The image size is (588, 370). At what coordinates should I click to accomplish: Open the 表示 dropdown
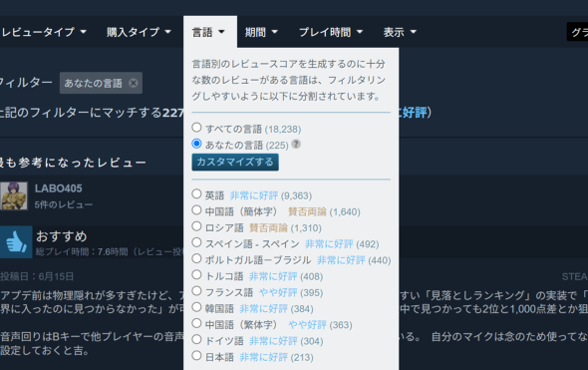tap(400, 32)
